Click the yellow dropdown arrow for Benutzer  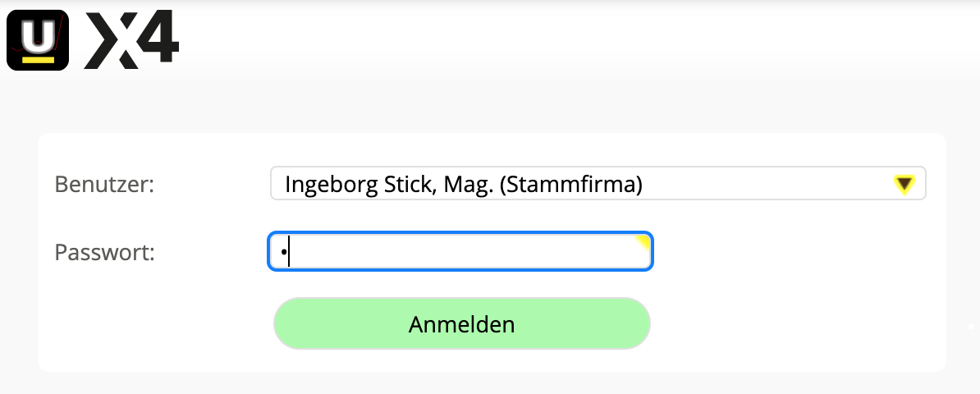pos(904,185)
